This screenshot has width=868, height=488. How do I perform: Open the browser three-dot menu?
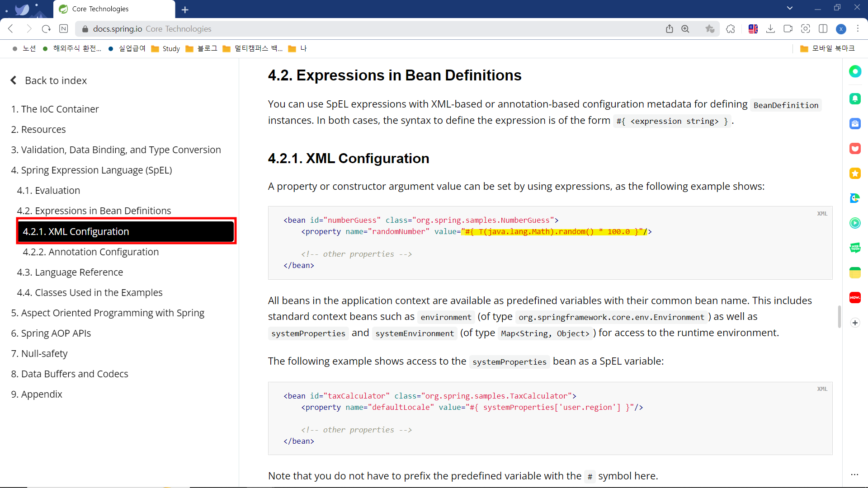pyautogui.click(x=858, y=29)
